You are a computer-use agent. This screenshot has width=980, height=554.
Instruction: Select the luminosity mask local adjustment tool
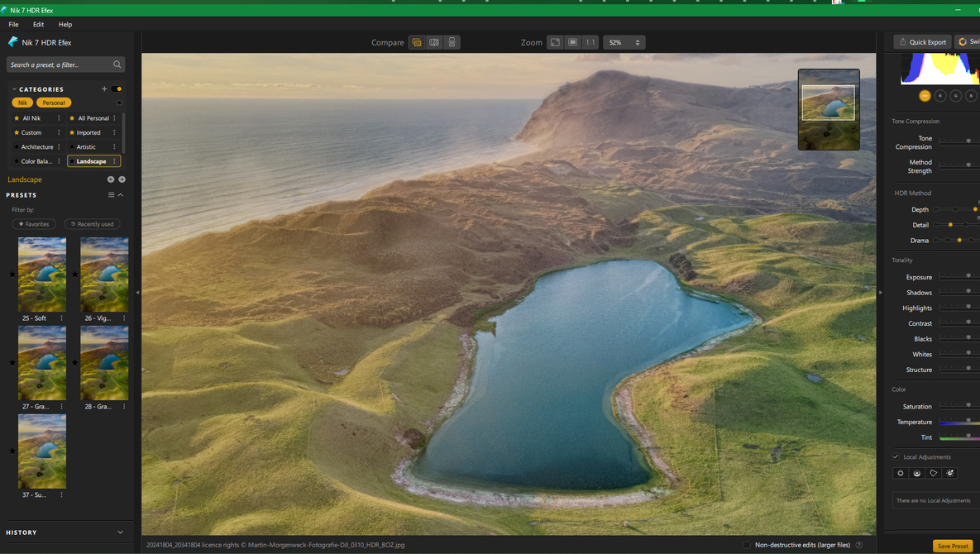coord(950,473)
